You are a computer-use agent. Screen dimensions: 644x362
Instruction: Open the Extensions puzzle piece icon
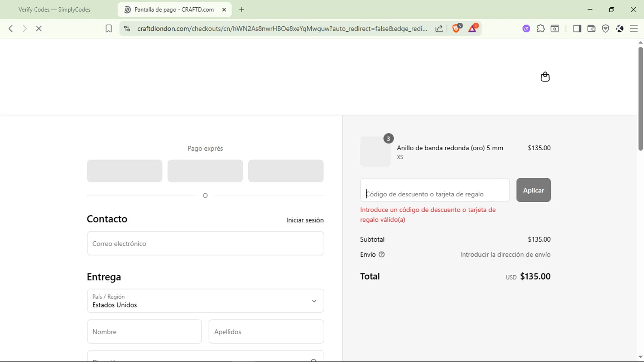click(541, 28)
